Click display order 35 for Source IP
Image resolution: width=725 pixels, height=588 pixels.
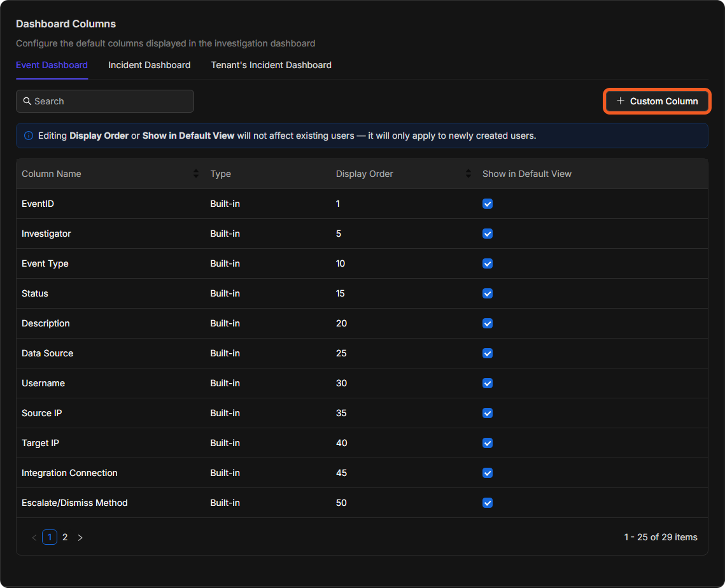click(x=341, y=413)
